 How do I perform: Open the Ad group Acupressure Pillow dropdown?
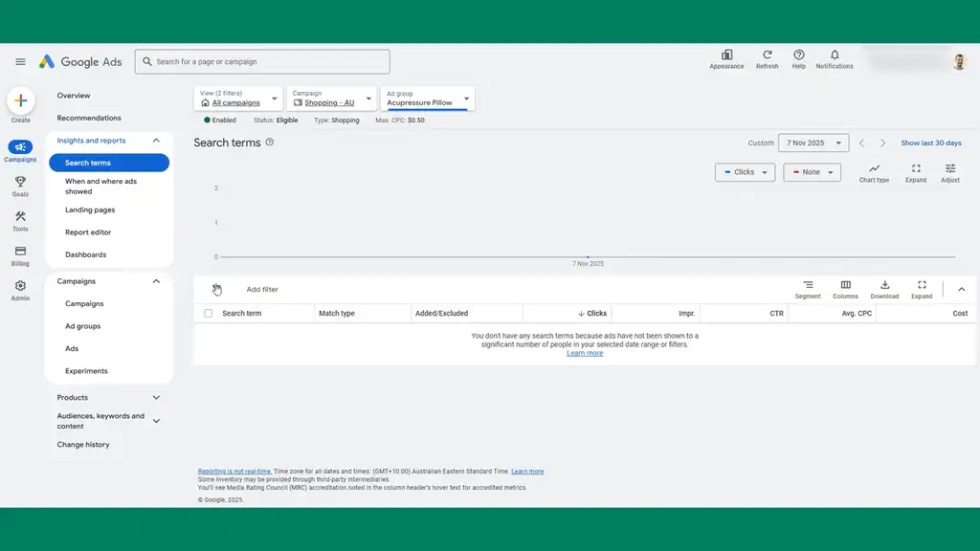pos(427,99)
